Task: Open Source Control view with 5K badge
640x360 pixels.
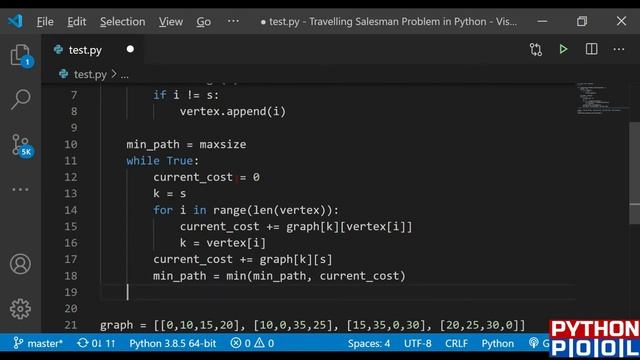Action: coord(21,145)
